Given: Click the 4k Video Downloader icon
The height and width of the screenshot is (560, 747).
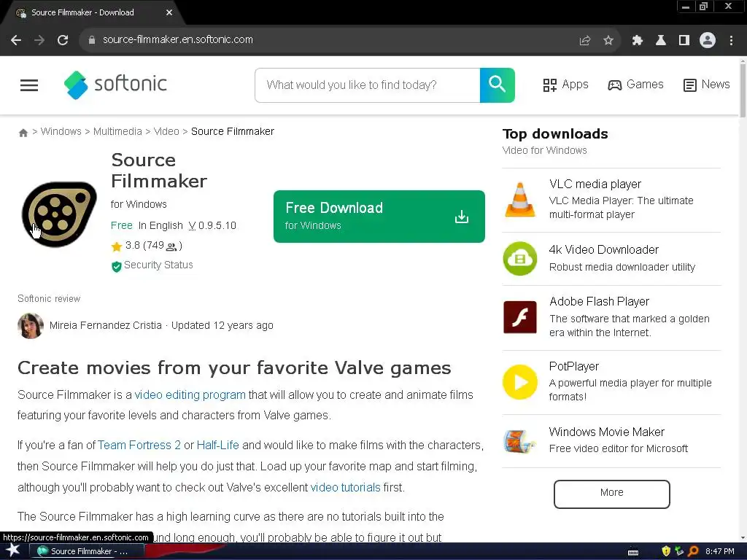Looking at the screenshot, I should (x=519, y=259).
